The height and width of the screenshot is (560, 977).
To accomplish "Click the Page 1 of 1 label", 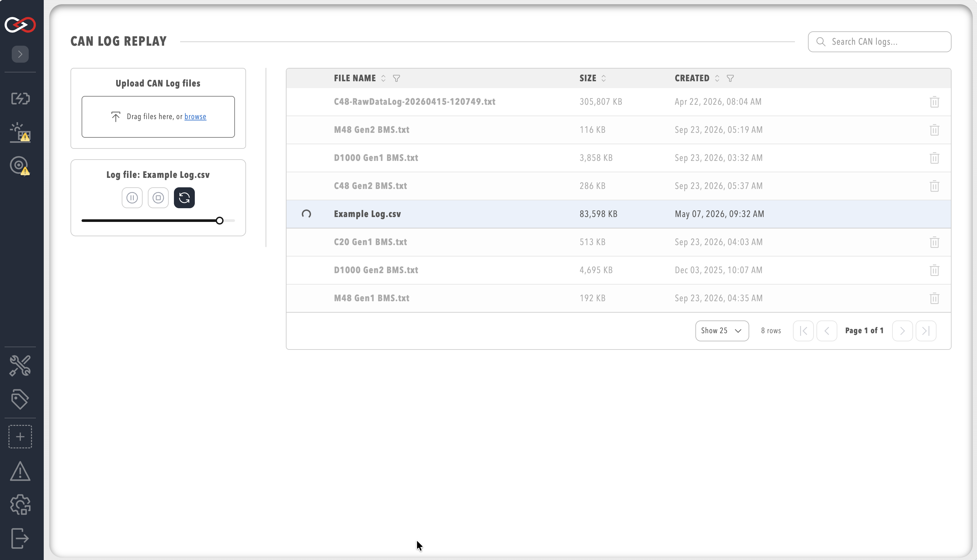I will click(x=864, y=330).
